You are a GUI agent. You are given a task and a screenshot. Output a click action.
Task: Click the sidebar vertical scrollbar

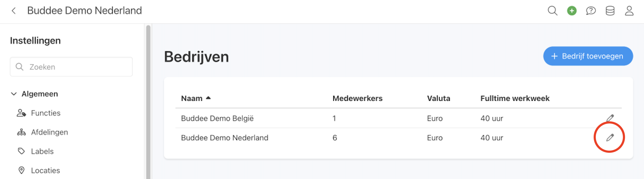pos(148,101)
